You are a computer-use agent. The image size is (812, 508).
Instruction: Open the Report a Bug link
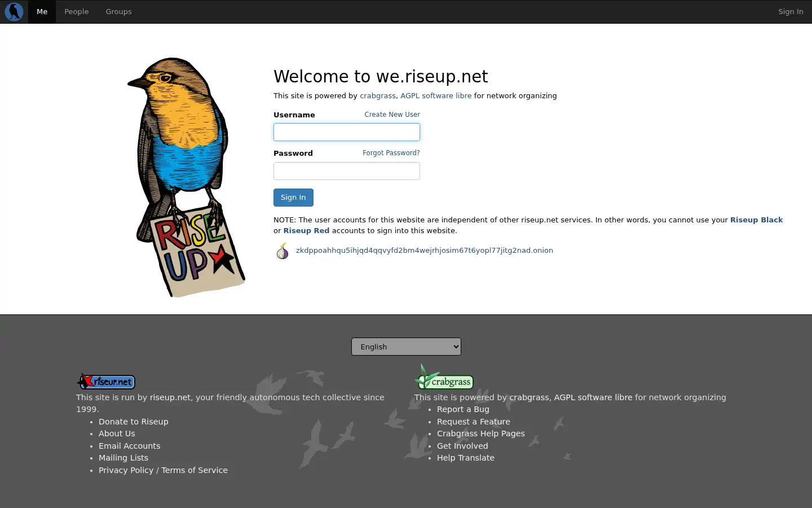click(463, 409)
